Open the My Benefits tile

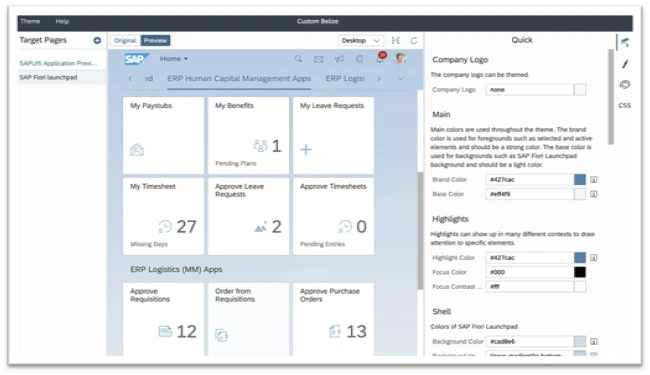click(x=248, y=135)
